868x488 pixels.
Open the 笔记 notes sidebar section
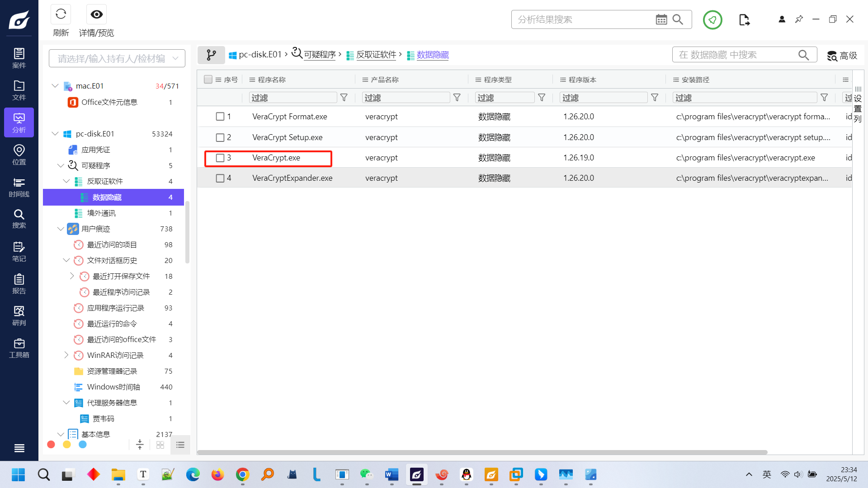click(19, 251)
